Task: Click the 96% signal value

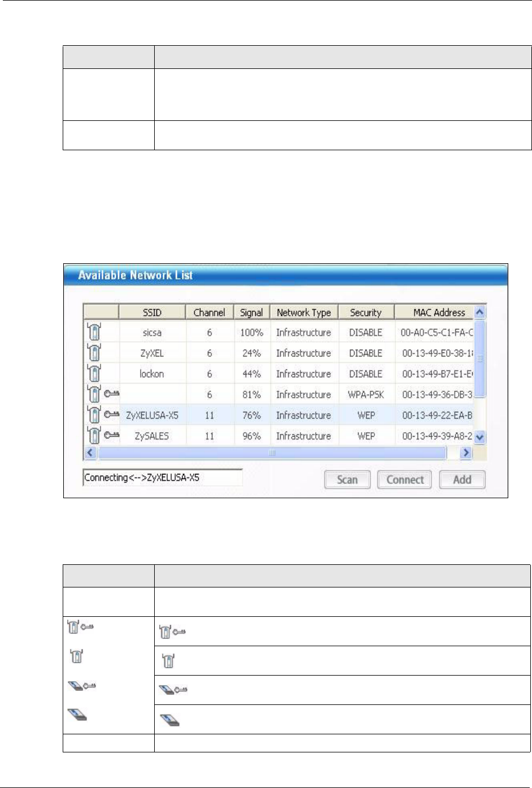Action: tap(252, 436)
